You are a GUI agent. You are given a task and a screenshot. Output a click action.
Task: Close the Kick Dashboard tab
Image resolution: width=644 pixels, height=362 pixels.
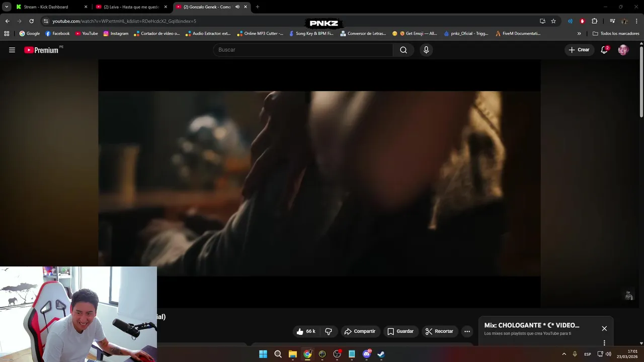[86, 7]
